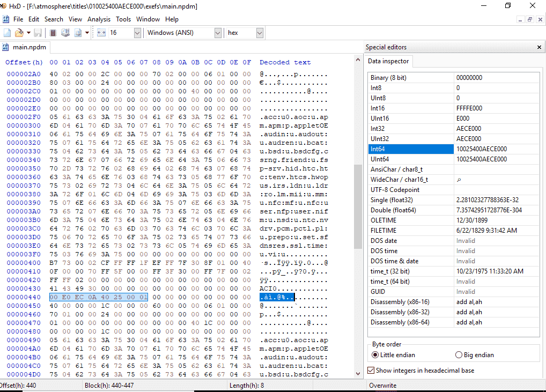Minimize the inner document window
Image resolution: width=546 pixels, height=392 pixels.
[x=520, y=19]
